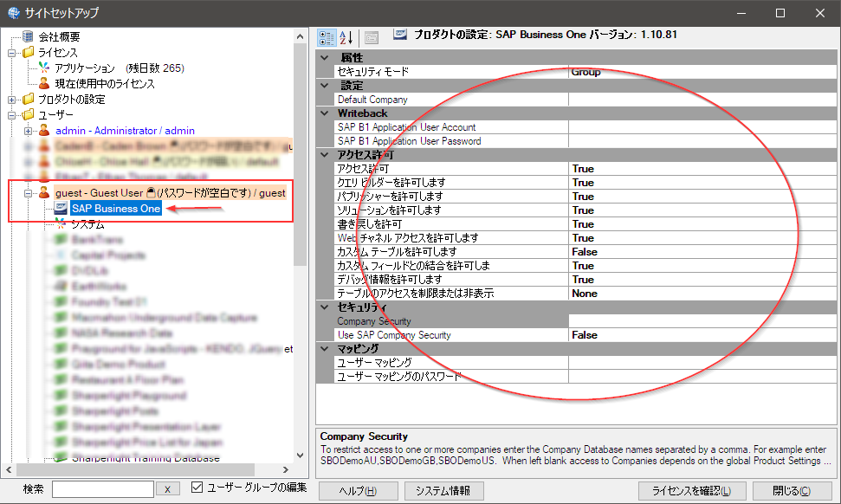Click the tree vertical scrollbar up arrow
This screenshot has width=841, height=504.
(x=300, y=36)
